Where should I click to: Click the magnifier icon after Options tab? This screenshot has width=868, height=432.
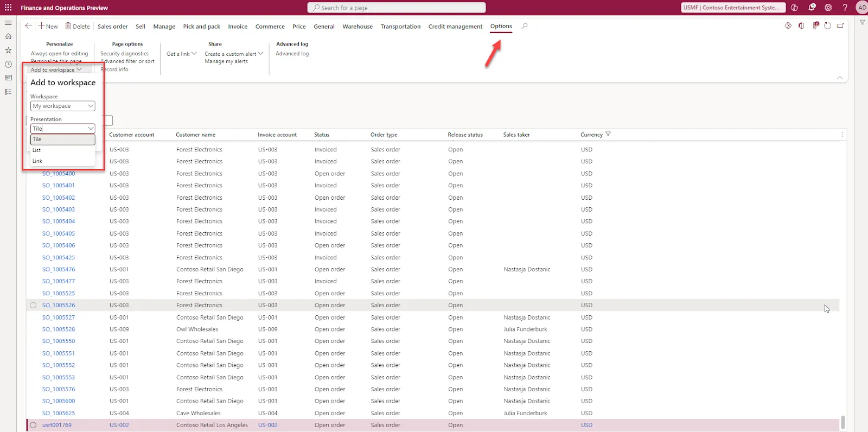coord(525,26)
